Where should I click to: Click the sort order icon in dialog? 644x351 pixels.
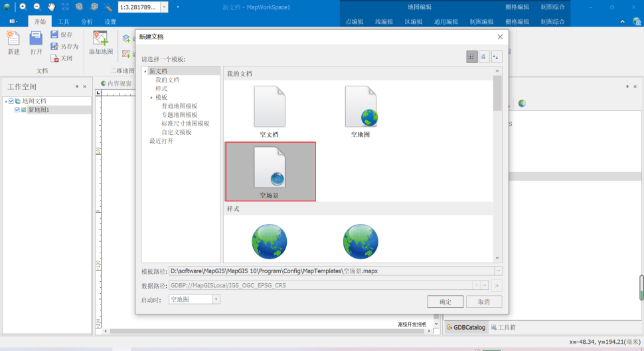[x=496, y=57]
